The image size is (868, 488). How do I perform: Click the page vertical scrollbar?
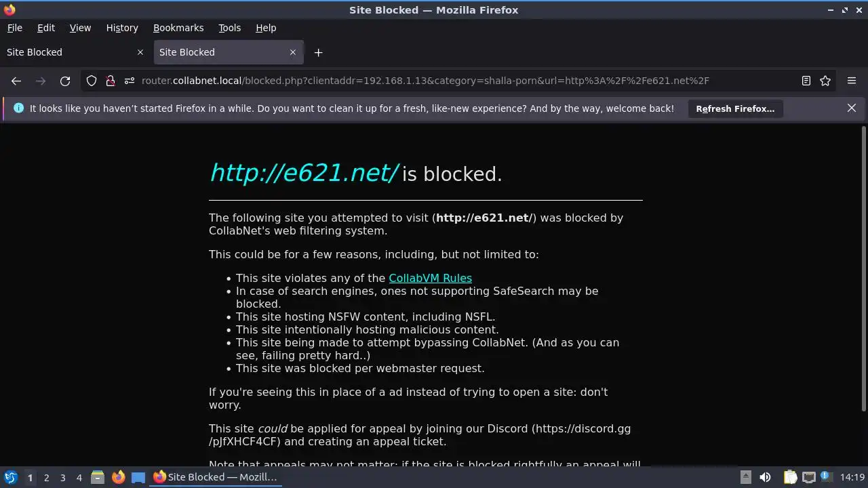864,268
